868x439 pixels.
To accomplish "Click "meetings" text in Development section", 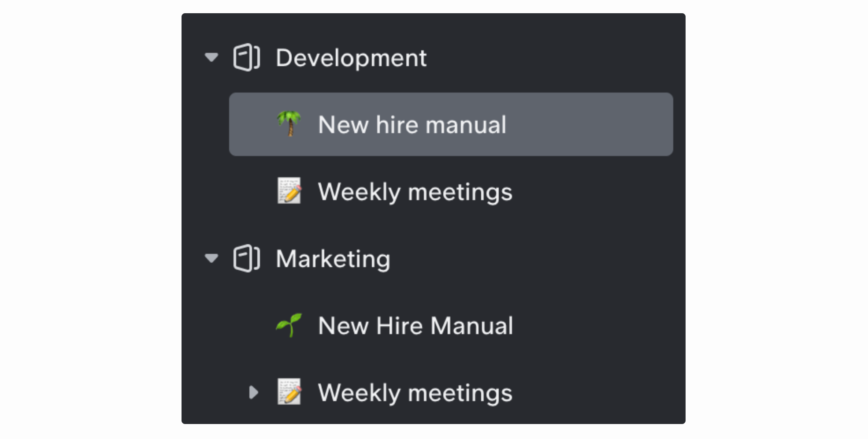I will [460, 192].
